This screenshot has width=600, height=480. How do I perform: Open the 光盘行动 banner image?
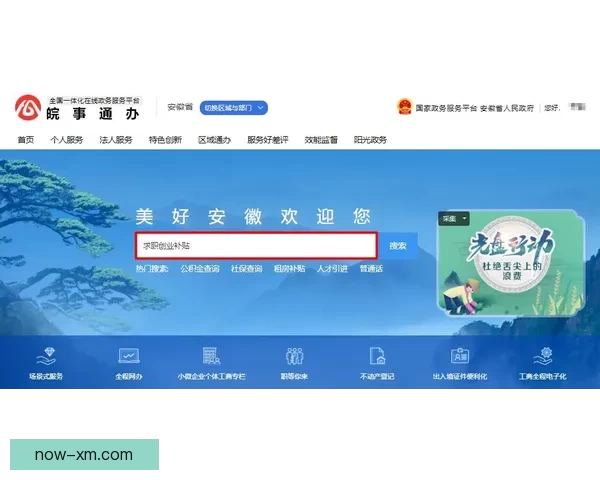pos(511,263)
